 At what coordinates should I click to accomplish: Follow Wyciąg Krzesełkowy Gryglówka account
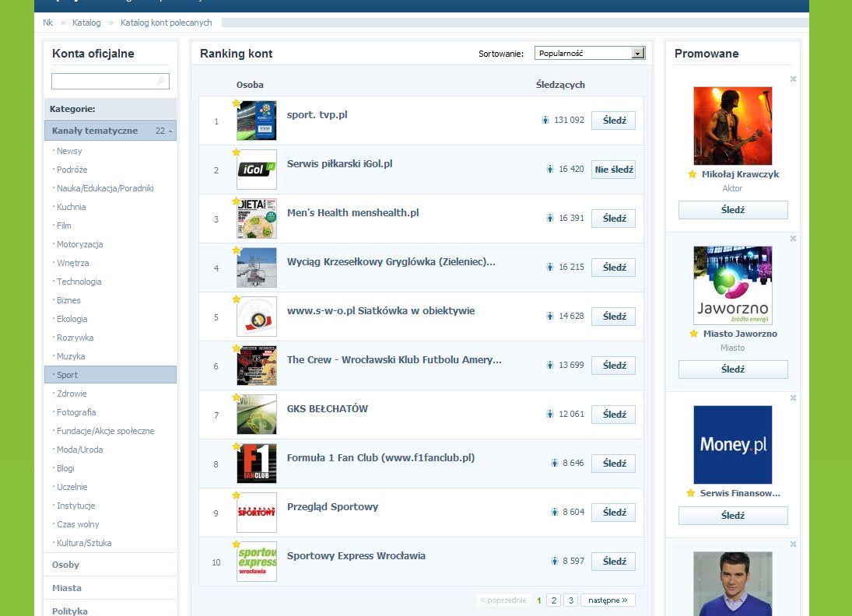coord(613,268)
